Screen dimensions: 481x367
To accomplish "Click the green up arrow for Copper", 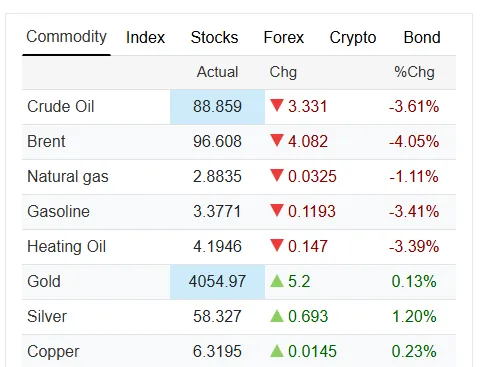I will 277,350.
